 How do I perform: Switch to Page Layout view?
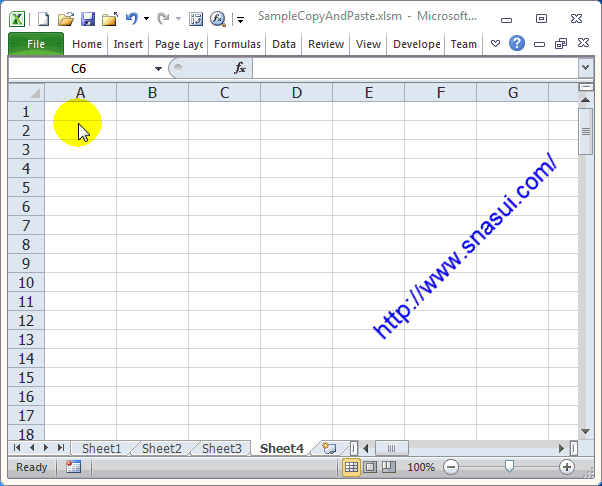pos(370,467)
